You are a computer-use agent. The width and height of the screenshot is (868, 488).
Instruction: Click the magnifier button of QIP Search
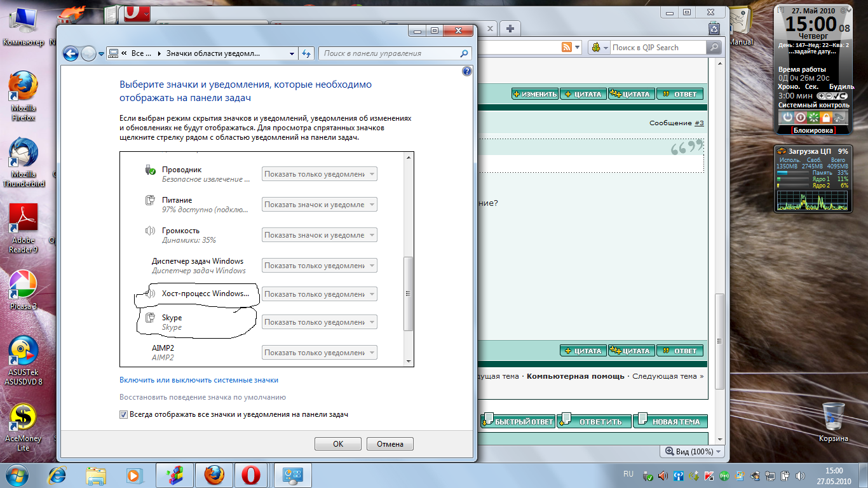[714, 48]
